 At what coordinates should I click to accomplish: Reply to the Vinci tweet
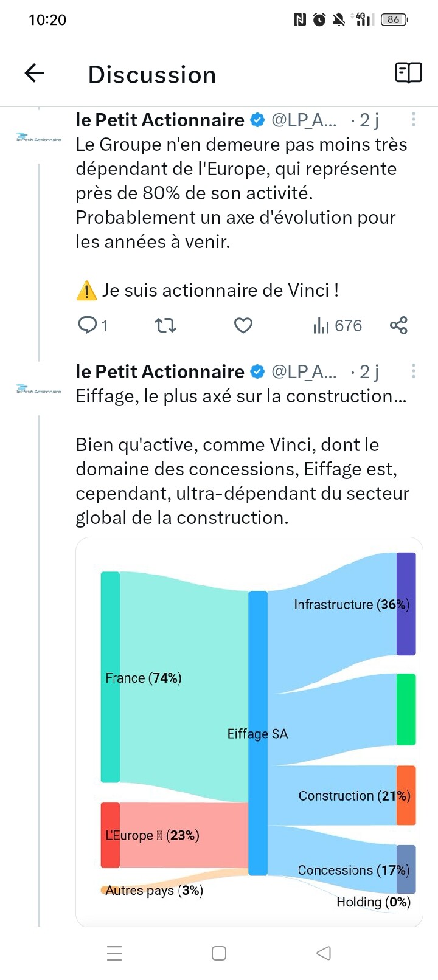click(88, 325)
